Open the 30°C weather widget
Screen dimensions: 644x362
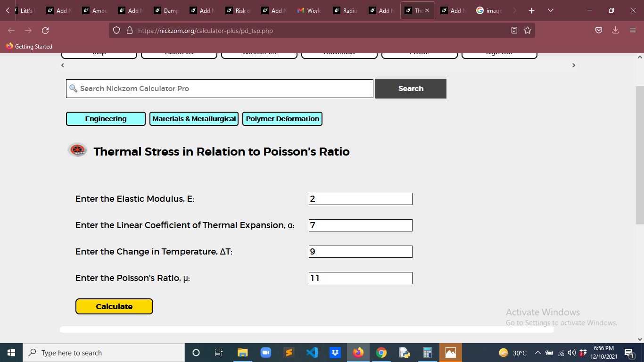(512, 353)
